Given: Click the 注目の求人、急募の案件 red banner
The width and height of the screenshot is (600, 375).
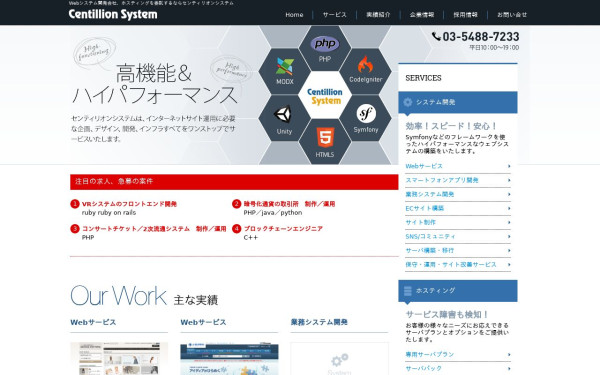Looking at the screenshot, I should pyautogui.click(x=234, y=182).
